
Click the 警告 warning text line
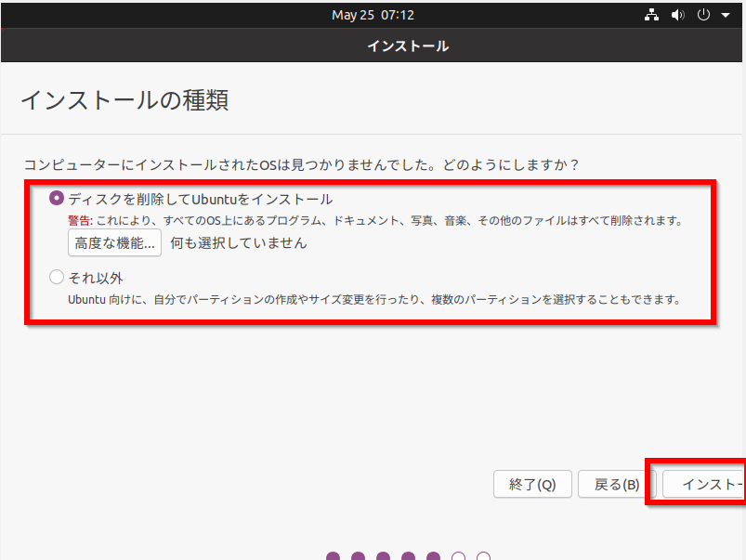pos(375,221)
